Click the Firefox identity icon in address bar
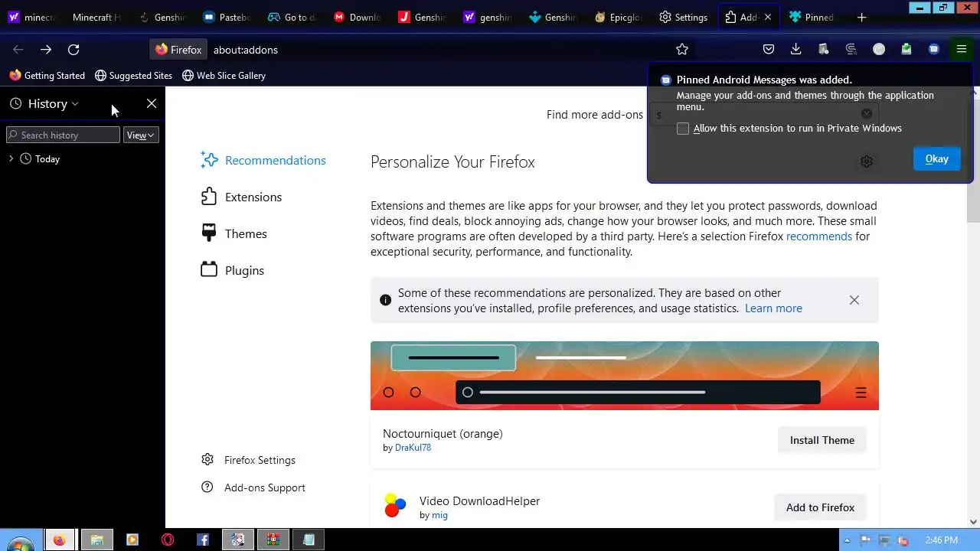 [x=178, y=49]
